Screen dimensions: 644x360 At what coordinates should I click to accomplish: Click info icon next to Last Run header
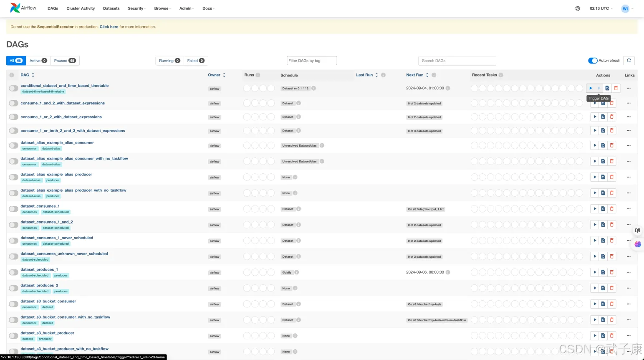click(x=383, y=75)
